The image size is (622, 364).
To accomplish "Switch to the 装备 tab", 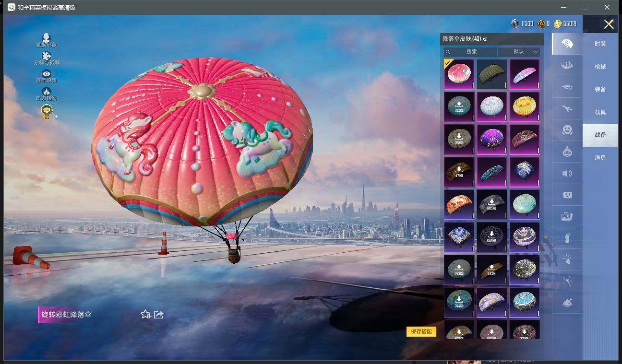I will [x=600, y=89].
